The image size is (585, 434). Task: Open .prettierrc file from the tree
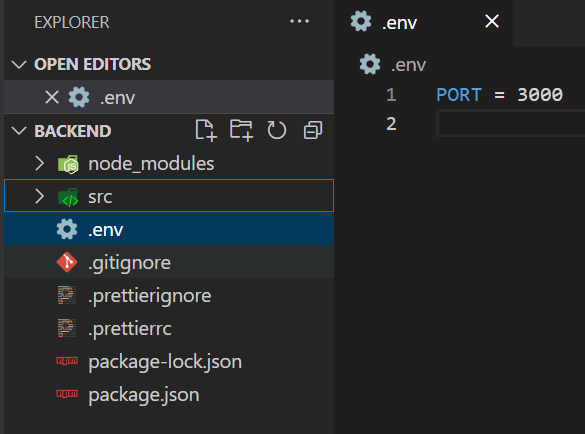coord(169,328)
